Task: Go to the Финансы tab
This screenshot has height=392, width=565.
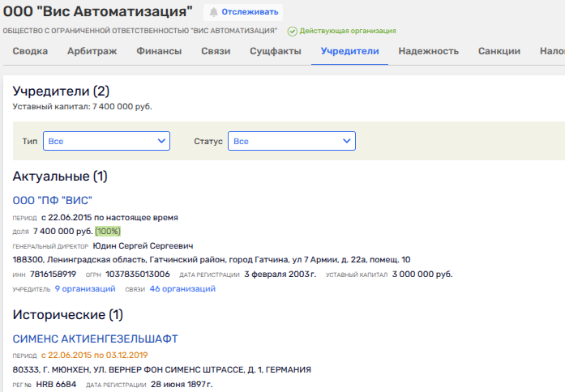Action: click(159, 51)
